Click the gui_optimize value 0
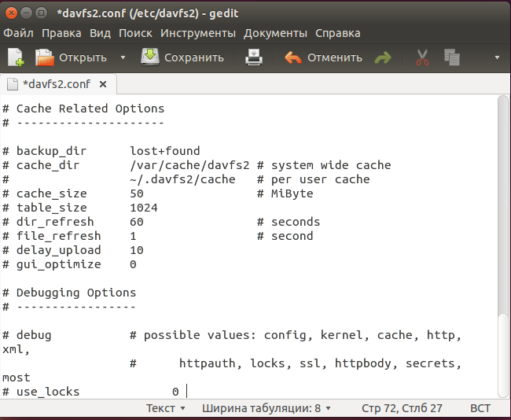Image resolution: width=511 pixels, height=420 pixels. (x=133, y=264)
